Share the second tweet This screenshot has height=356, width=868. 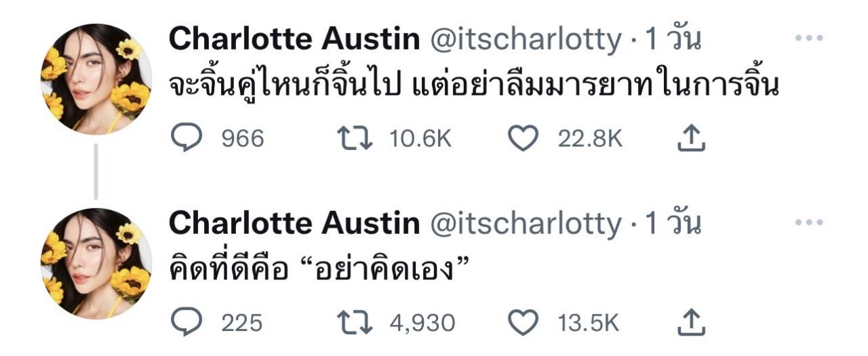tap(692, 323)
